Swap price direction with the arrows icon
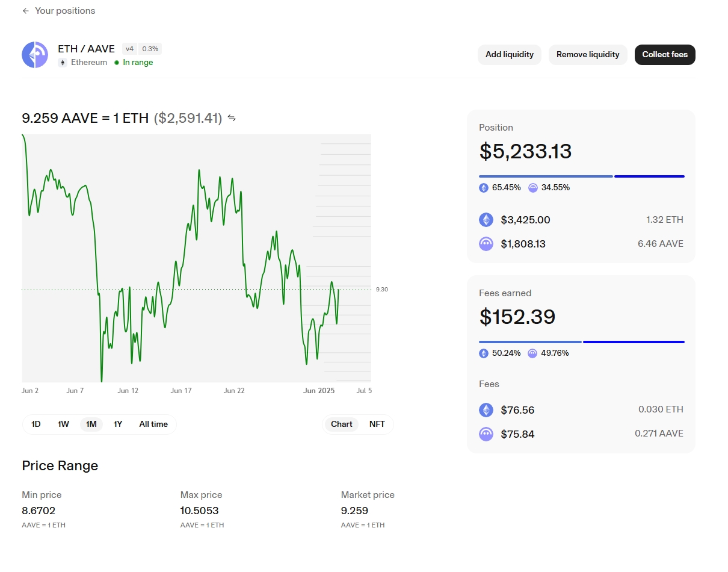The height and width of the screenshot is (572, 728). [x=232, y=118]
